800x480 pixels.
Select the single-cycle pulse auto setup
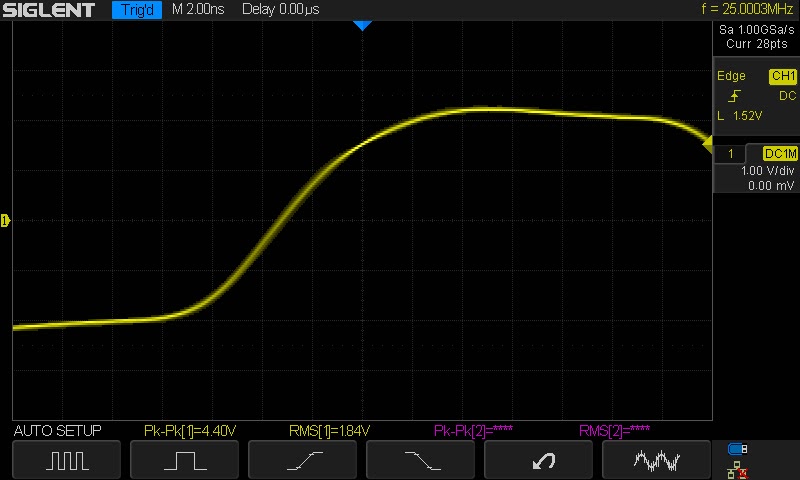[185, 460]
